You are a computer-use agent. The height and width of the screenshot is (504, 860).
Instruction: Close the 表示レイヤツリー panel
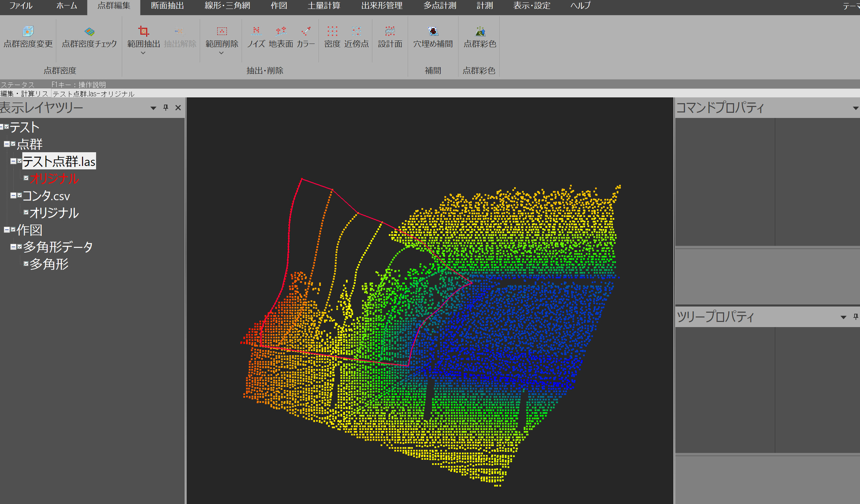coord(178,107)
